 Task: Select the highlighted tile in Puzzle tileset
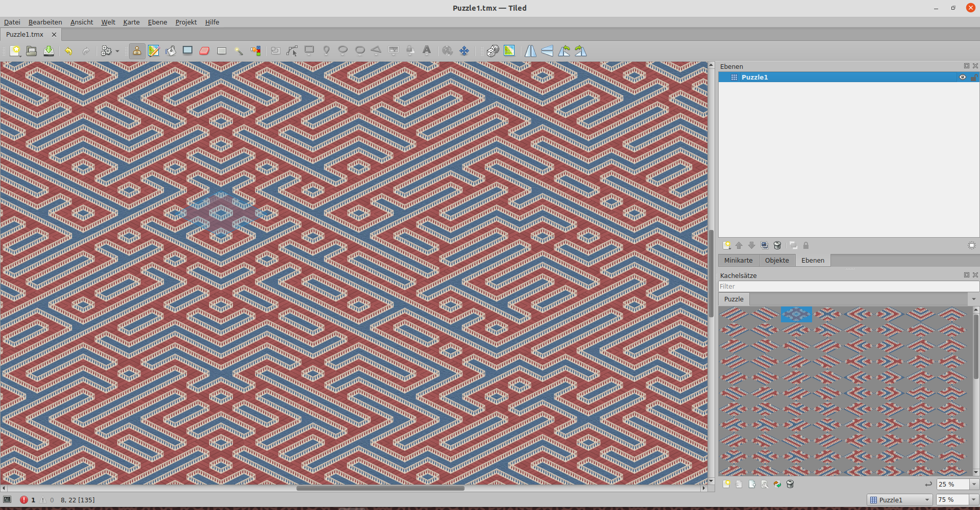(x=796, y=314)
